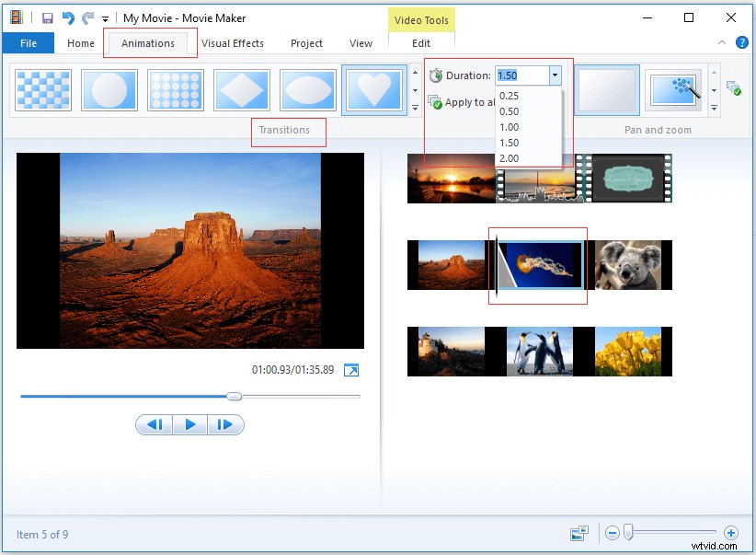Play the video preview
The height and width of the screenshot is (555, 756).
[x=189, y=424]
